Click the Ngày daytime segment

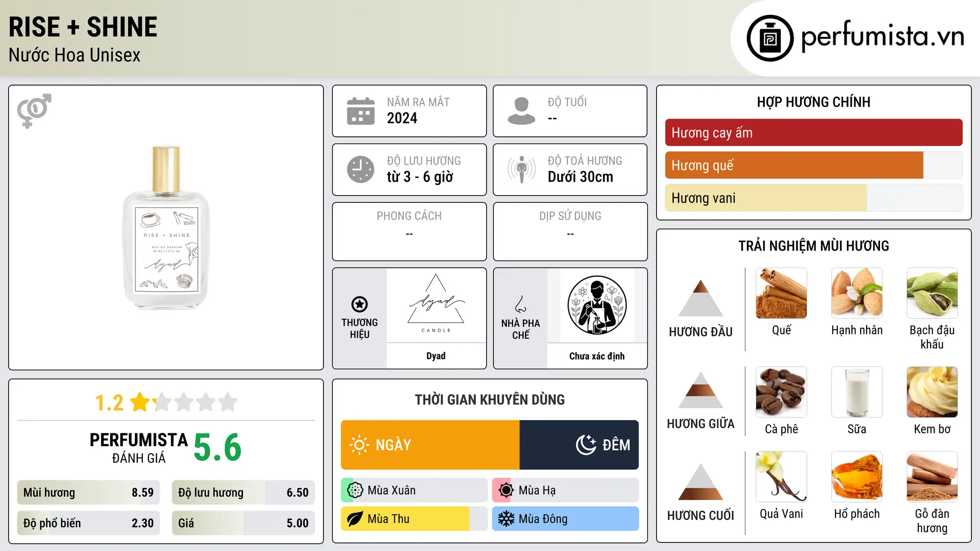coord(430,445)
